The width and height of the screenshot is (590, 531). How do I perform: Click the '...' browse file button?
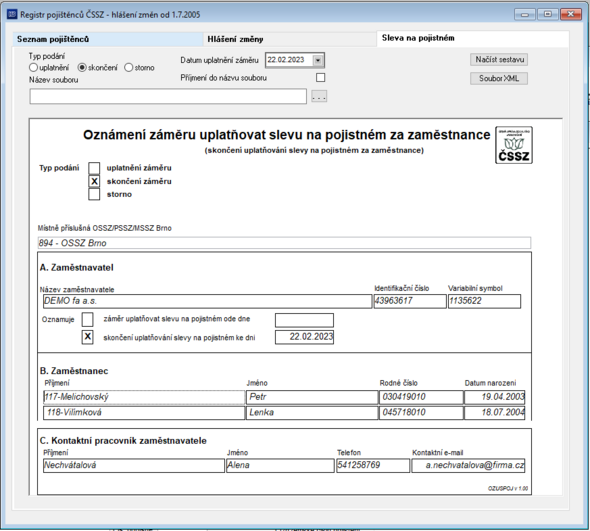pos(319,96)
